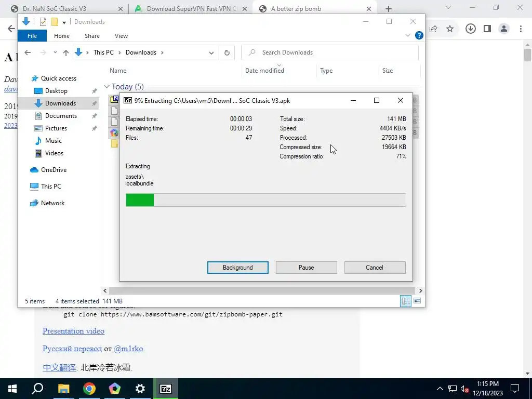Viewport: 532px width, 399px height.
Task: Collapse the Today (5) group
Action: [107, 87]
